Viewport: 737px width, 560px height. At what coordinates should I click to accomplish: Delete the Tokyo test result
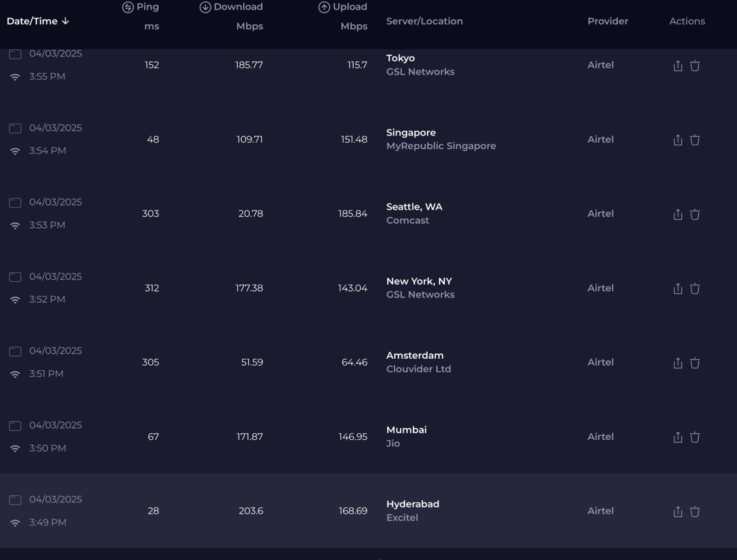pyautogui.click(x=695, y=66)
